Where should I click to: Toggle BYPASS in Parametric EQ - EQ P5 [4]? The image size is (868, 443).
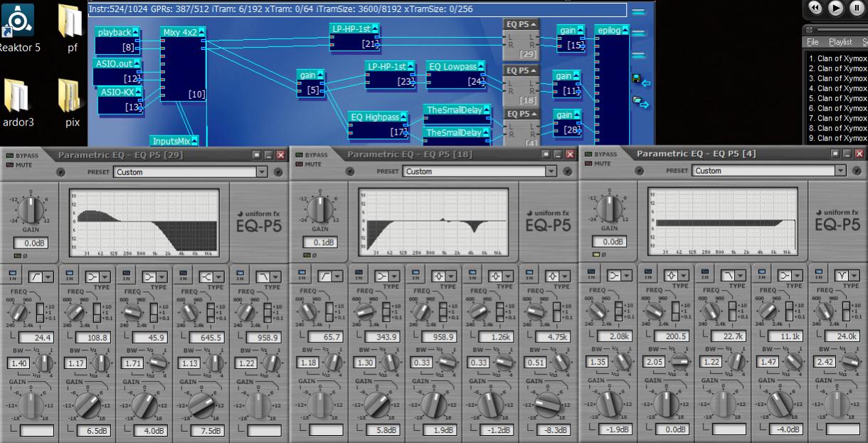coord(587,155)
